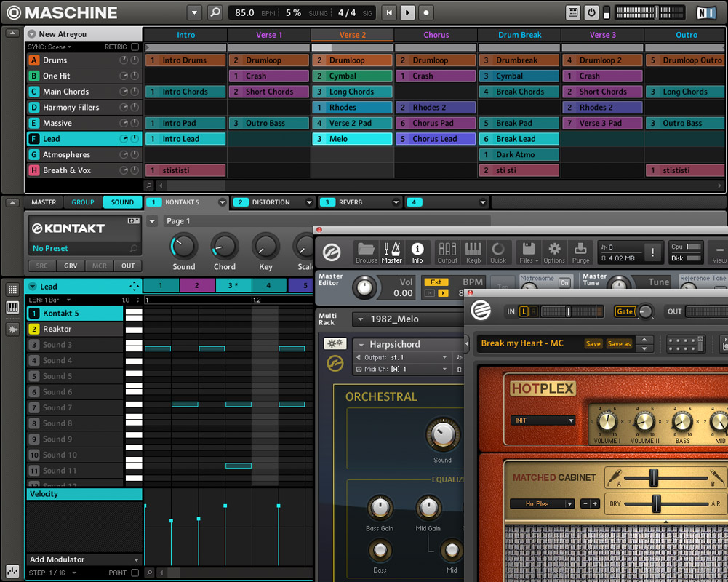Click the EDIT button on Kontakt panel
Screen dimensions: 728x582
click(134, 220)
